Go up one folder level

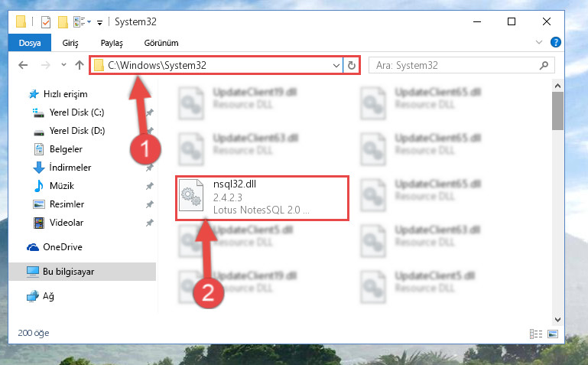(x=79, y=65)
